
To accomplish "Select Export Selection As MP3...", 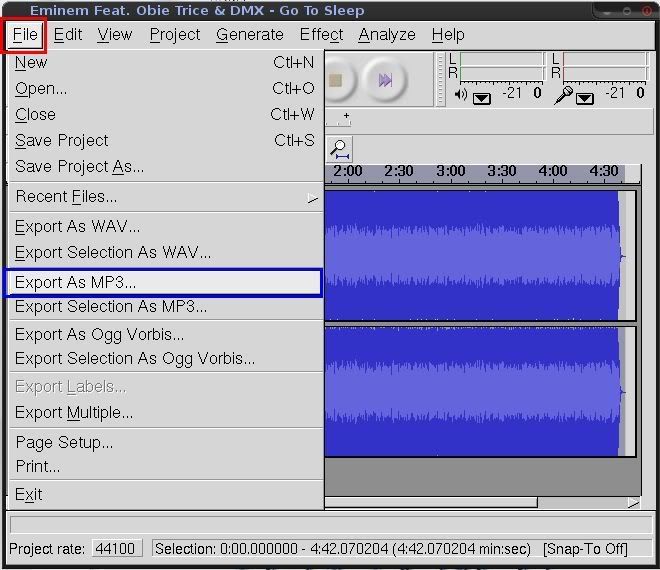I will (x=165, y=307).
